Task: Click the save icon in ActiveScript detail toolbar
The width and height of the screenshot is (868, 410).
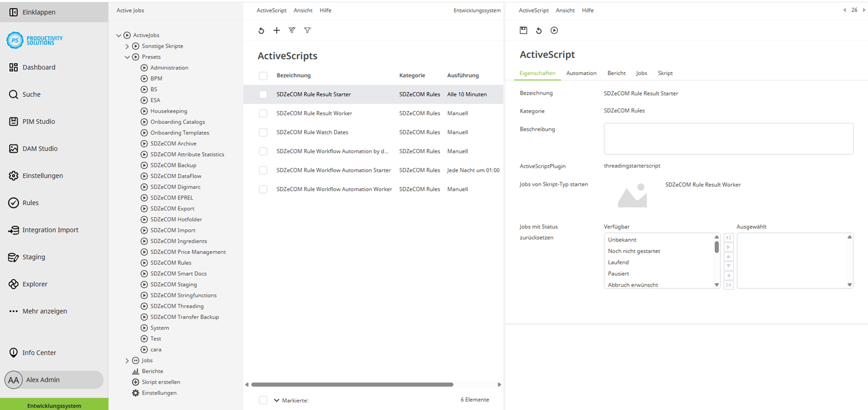Action: pos(524,30)
